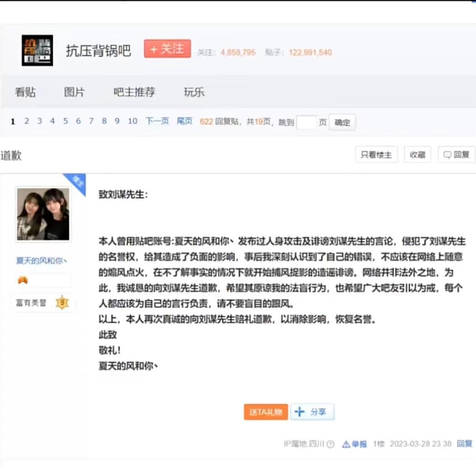Enable following with the +关注 button
Screen dimensions: 476x467
(167, 48)
